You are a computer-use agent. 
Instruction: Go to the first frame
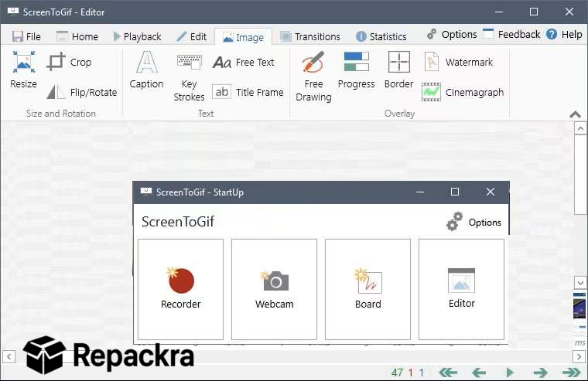448,372
